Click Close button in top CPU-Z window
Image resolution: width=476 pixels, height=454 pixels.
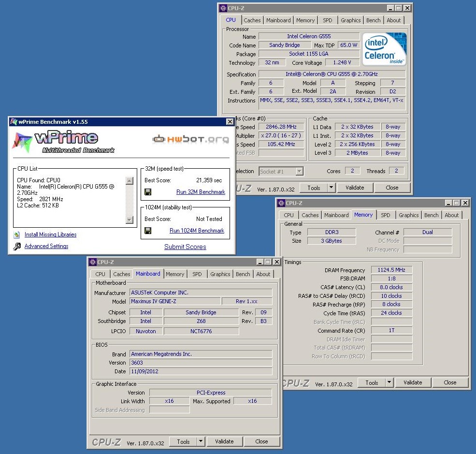tap(392, 188)
